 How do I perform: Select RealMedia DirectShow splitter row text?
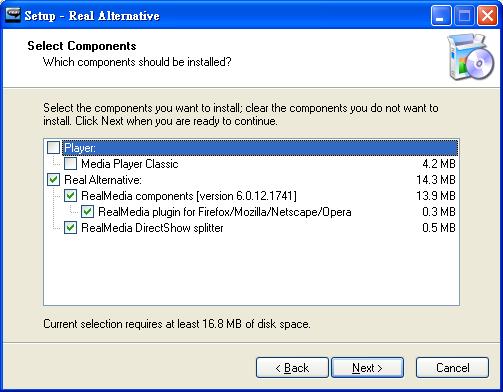pyautogui.click(x=152, y=228)
